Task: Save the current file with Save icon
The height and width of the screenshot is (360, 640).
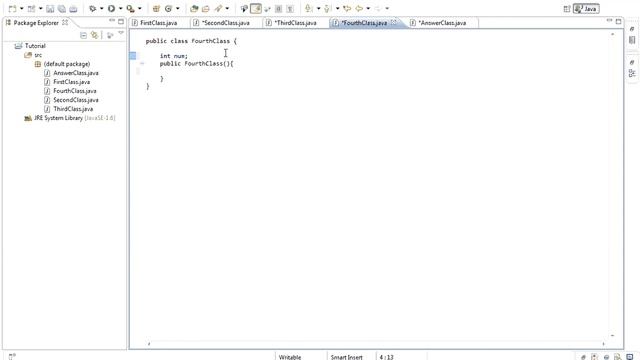Action: (x=50, y=9)
